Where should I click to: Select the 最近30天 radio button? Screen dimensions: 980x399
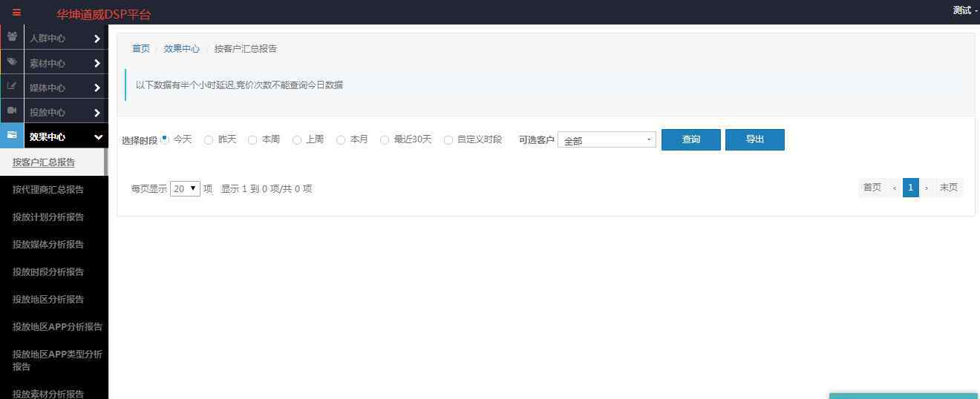pyautogui.click(x=385, y=139)
